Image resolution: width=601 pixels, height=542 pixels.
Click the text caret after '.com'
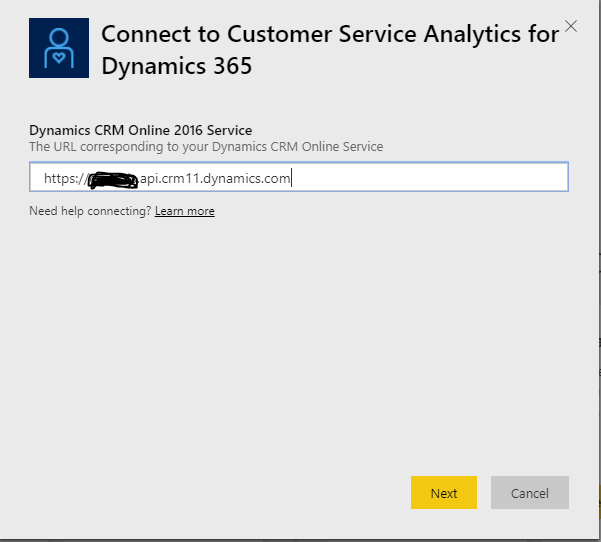292,179
